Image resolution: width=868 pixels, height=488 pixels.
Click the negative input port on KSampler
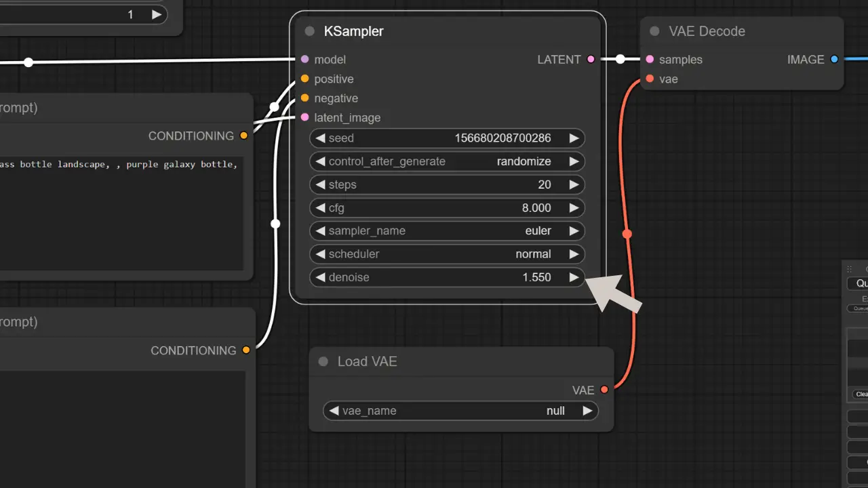click(304, 98)
